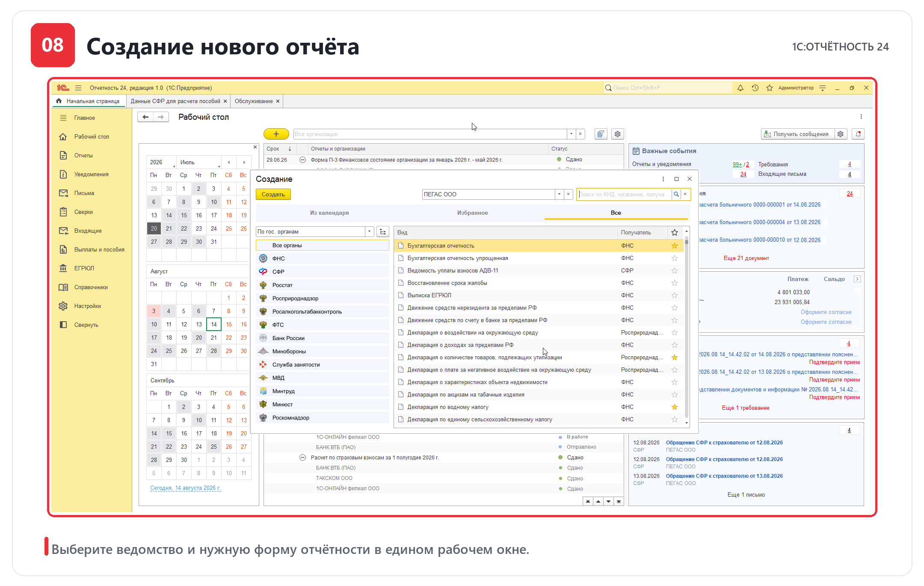924x586 pixels.
Task: Switch to the Все tab
Action: [616, 213]
